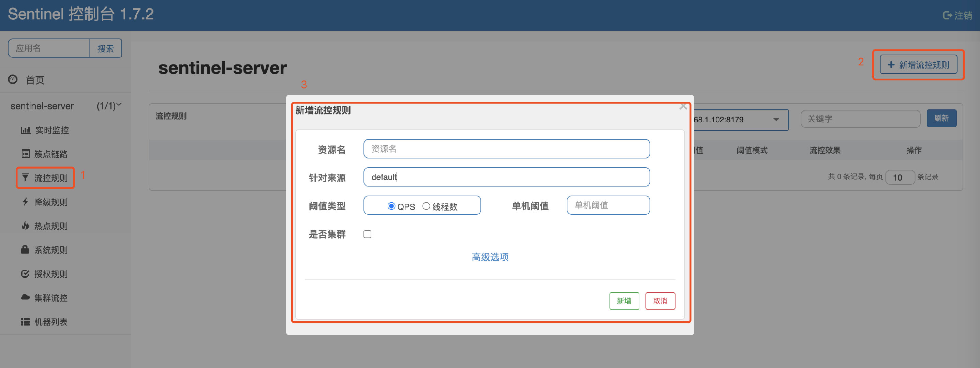Enable the 是否集群 checkbox
This screenshot has width=980, height=368.
pyautogui.click(x=367, y=234)
